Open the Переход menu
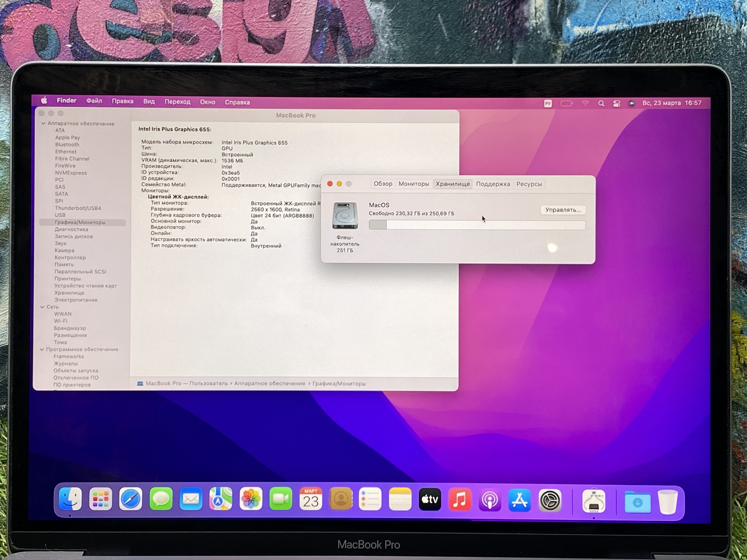 (177, 102)
